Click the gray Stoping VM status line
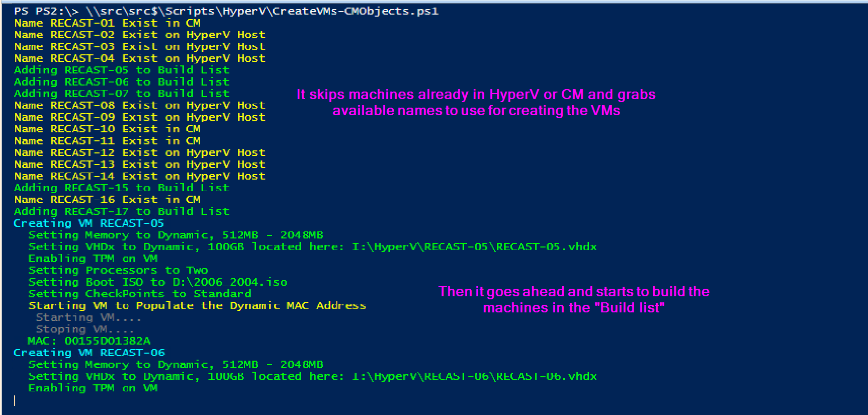 [85, 329]
